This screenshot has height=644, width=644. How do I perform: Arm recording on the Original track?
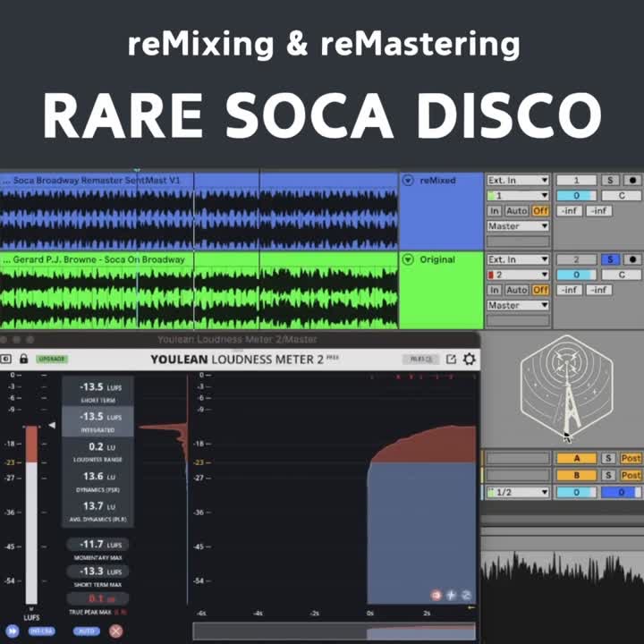click(x=632, y=259)
